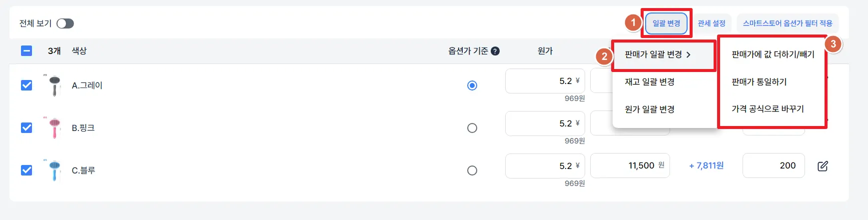Uncheck the B.핑크 row checkbox

click(26, 128)
